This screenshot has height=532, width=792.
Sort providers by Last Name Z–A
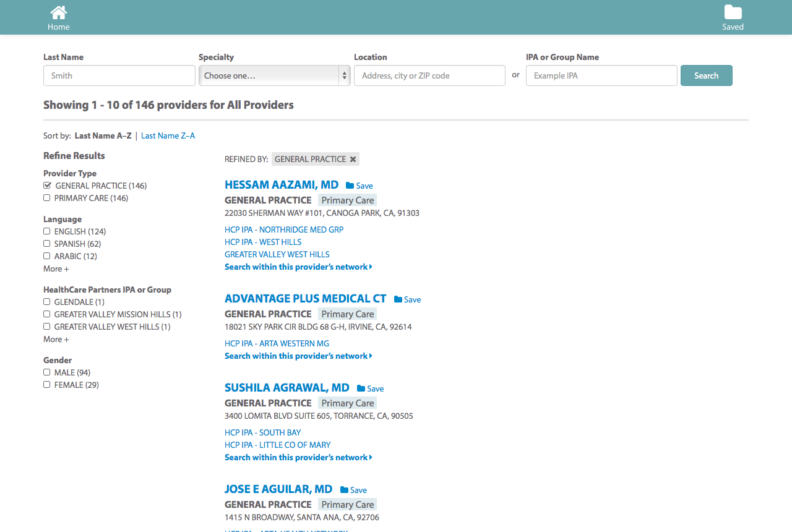[x=168, y=135]
